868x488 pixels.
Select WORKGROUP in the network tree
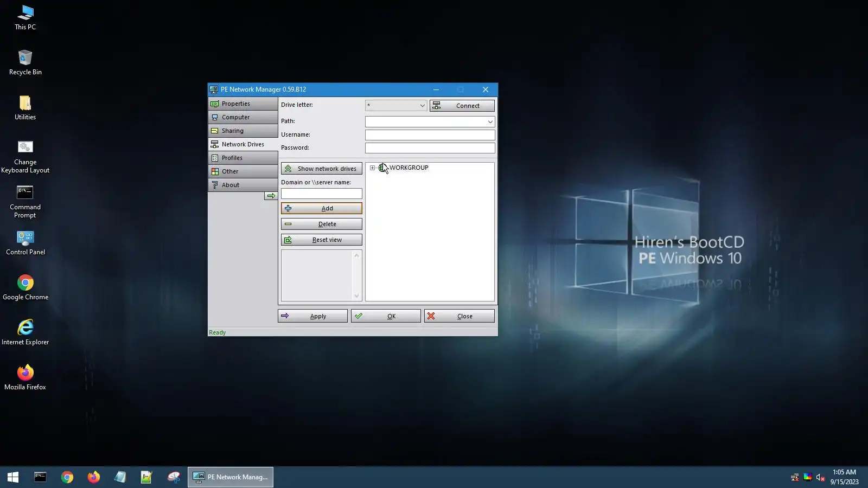409,168
